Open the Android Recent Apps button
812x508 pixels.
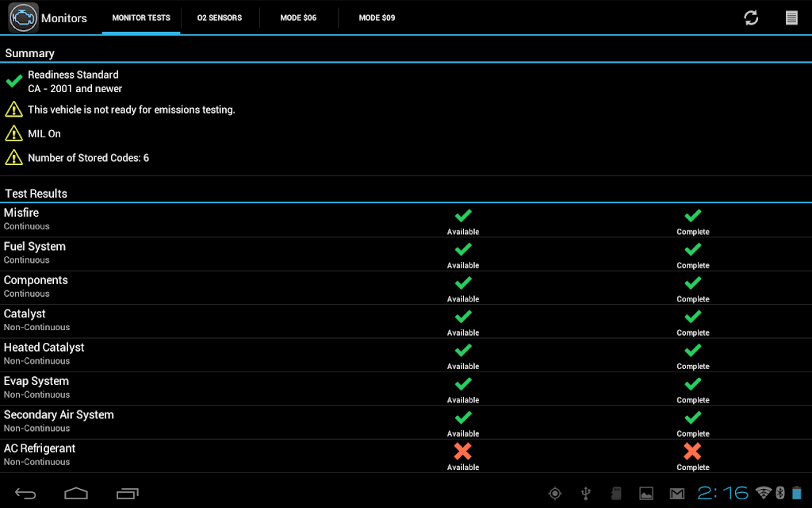click(128, 493)
